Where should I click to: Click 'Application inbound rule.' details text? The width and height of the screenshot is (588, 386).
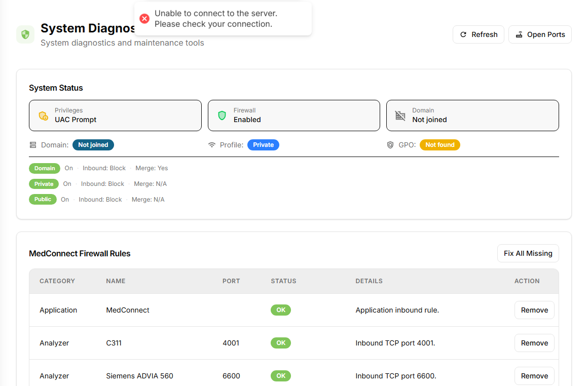(397, 310)
